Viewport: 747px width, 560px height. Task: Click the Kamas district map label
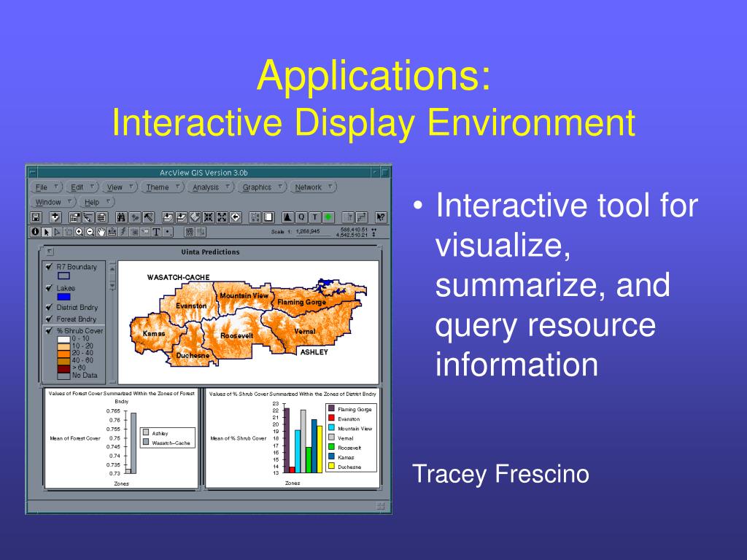pyautogui.click(x=154, y=333)
